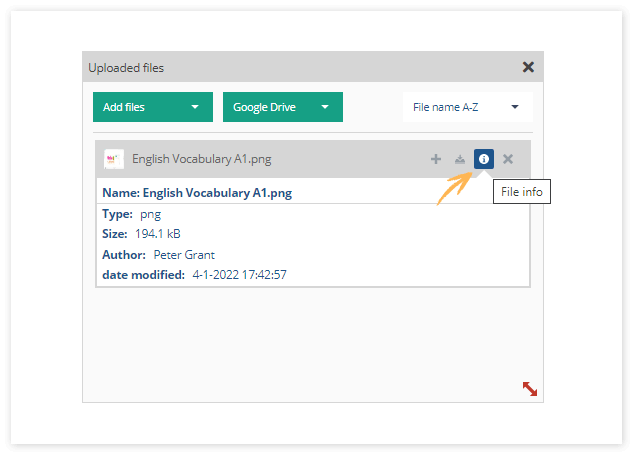Viewport: 635px width, 457px height.
Task: Select the English Vocabulary A1.png file name
Action: click(202, 159)
